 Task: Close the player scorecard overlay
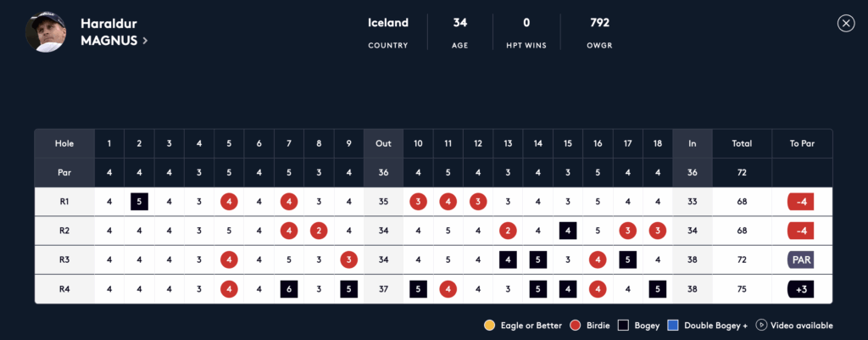tap(845, 24)
